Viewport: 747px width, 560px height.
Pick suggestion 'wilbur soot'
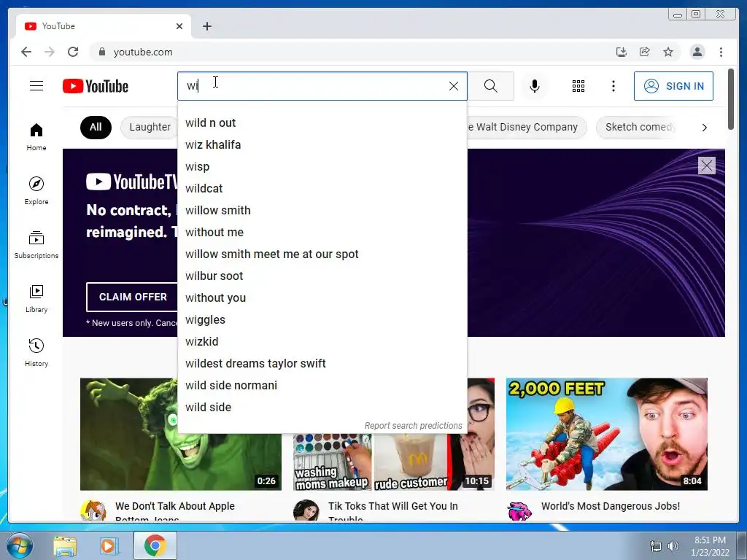(x=322, y=276)
